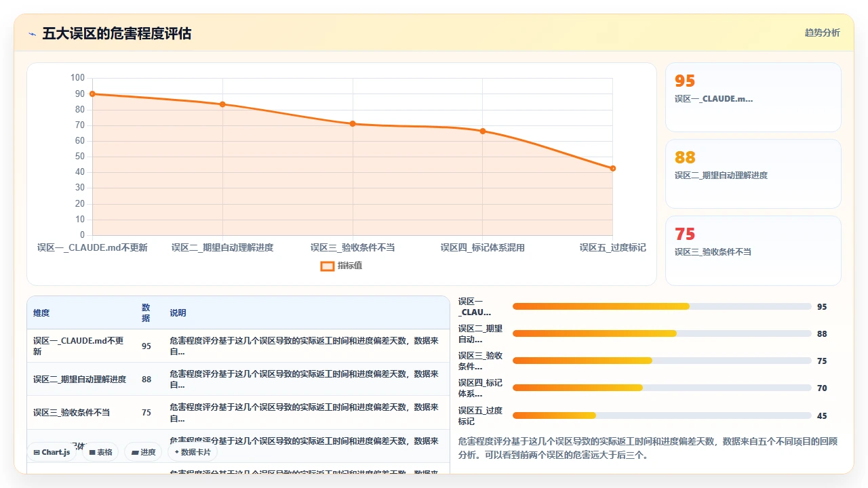This screenshot has height=488, width=868.
Task: Click the card label 误区一_CLAUDE.m…
Action: coord(713,99)
